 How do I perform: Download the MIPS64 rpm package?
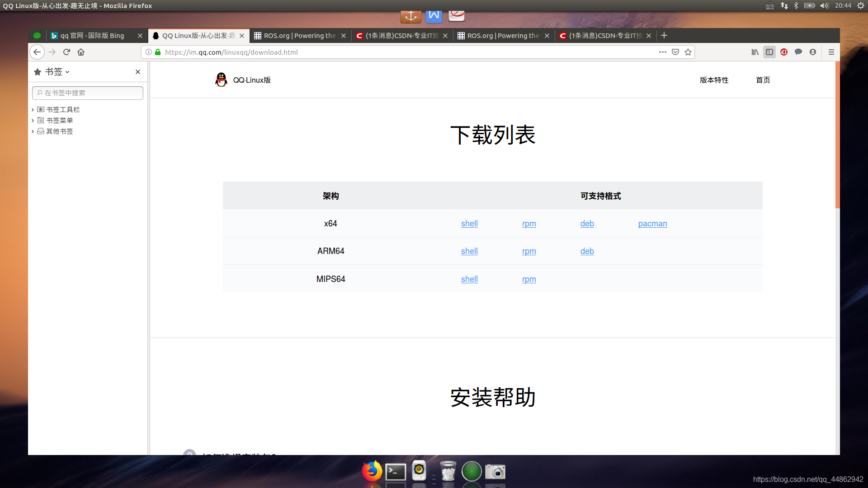click(x=529, y=279)
